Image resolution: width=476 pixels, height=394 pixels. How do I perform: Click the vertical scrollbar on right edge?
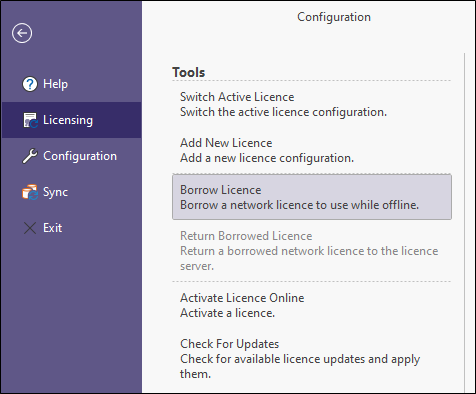[464, 223]
